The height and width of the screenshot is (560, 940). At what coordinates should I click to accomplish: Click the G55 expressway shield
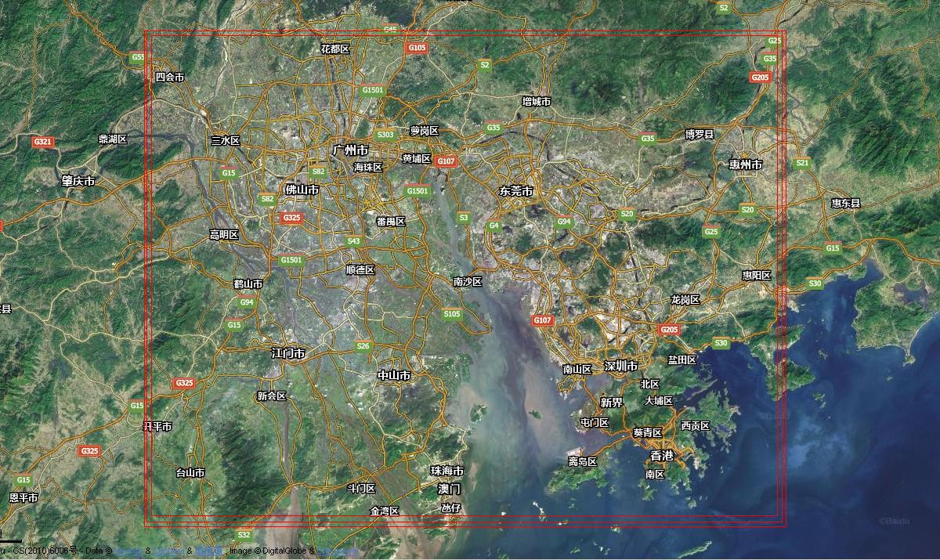pyautogui.click(x=138, y=57)
